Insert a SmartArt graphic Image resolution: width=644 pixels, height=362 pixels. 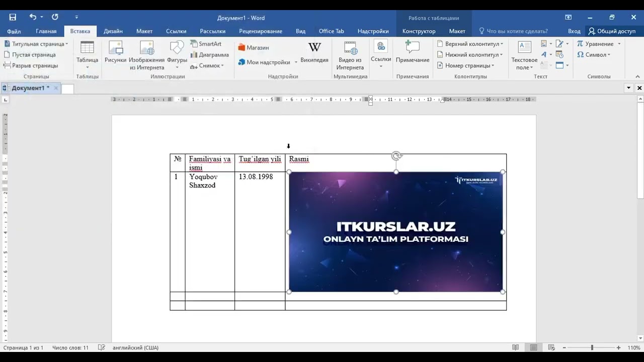206,44
